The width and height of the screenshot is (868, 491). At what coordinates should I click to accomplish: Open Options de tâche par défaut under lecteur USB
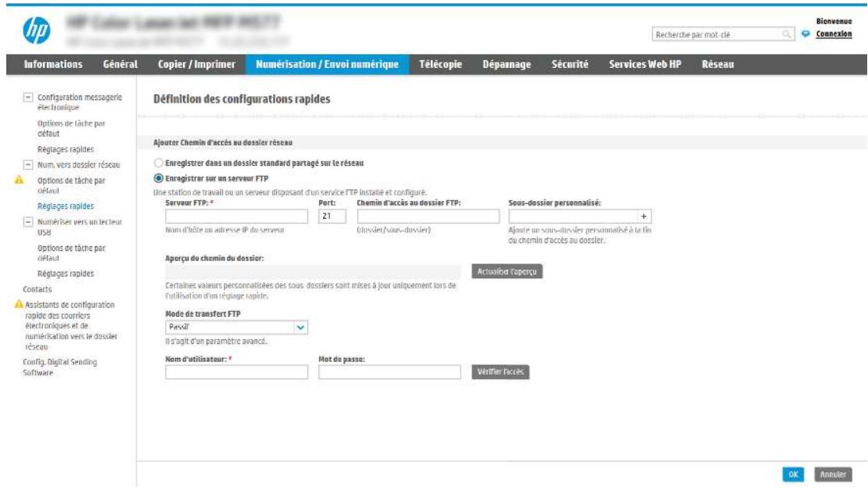[x=71, y=253]
